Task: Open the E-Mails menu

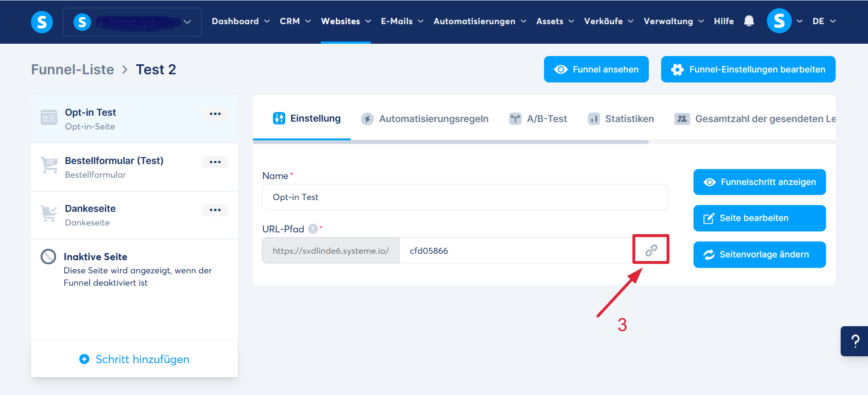Action: (402, 21)
